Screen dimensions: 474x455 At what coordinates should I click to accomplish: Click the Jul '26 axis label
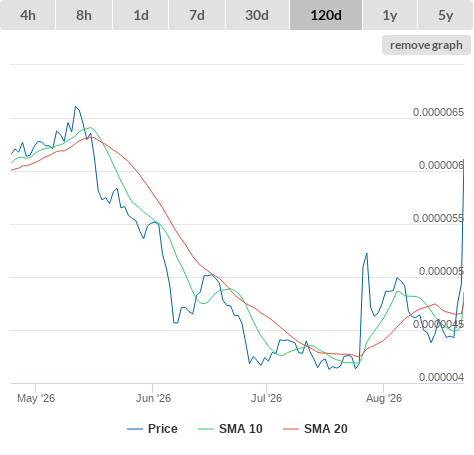266,398
